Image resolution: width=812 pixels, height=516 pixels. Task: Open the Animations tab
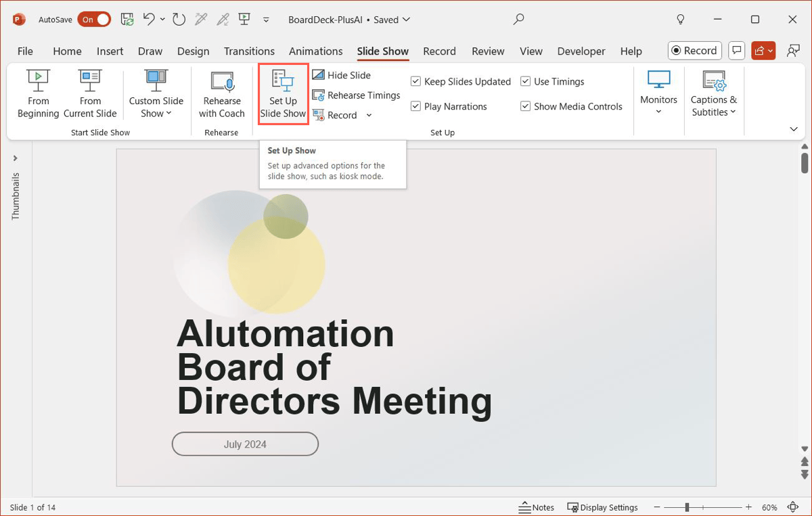(315, 51)
